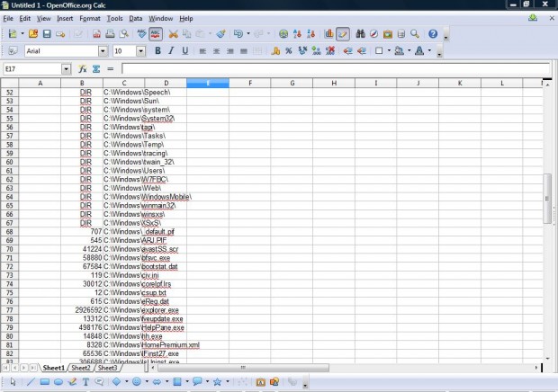Open the font size 10 dropdown
The image size is (558, 392).
141,51
